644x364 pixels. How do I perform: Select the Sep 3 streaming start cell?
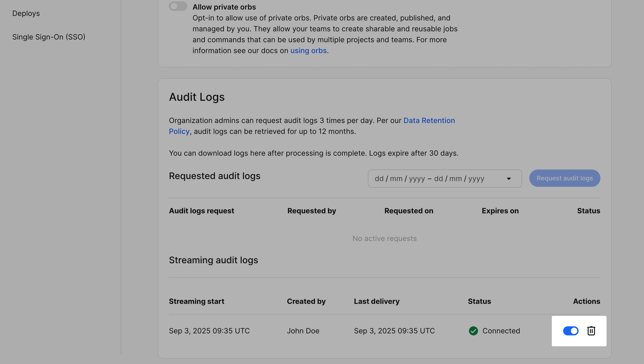coord(209,331)
